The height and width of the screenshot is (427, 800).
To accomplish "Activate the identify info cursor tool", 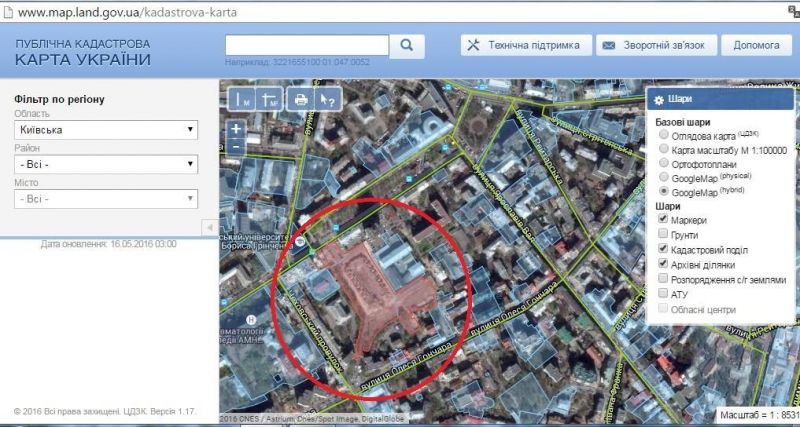I will 326,99.
